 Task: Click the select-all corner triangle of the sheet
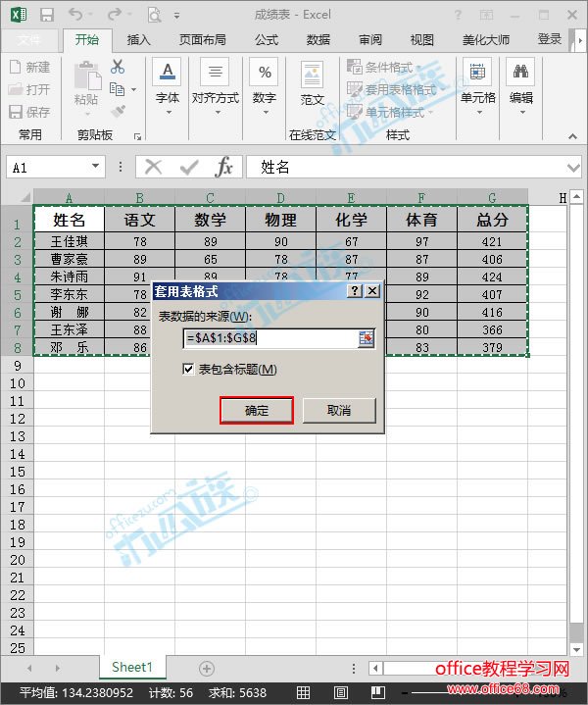pos(24,197)
